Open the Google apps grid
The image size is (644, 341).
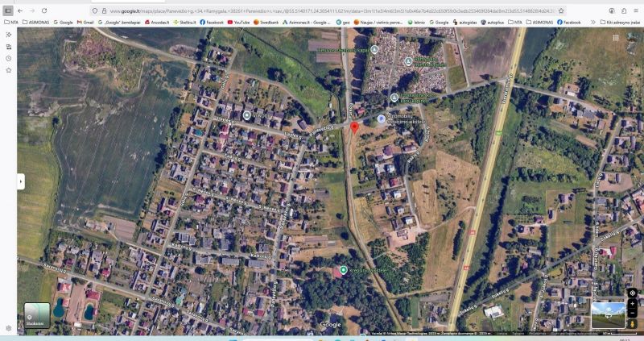point(616,38)
